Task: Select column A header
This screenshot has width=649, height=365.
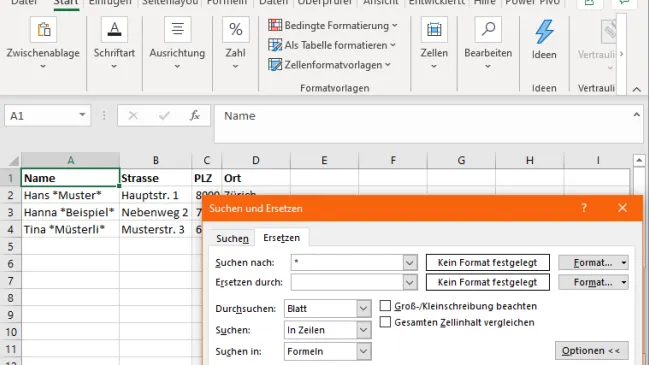Action: [70, 160]
